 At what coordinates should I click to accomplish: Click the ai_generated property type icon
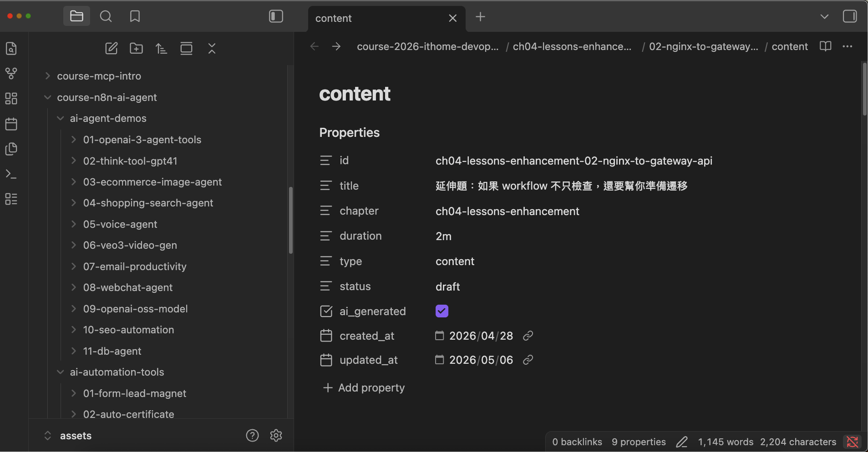click(x=326, y=311)
